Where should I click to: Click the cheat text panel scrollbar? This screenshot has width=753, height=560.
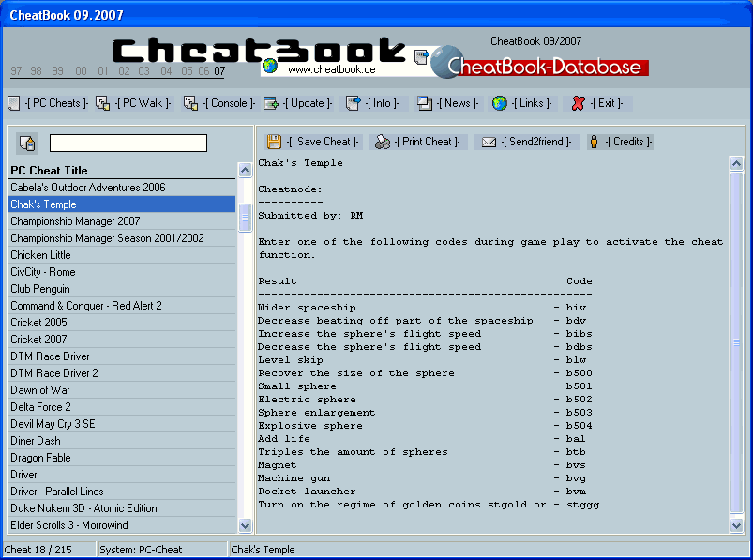[739, 281]
